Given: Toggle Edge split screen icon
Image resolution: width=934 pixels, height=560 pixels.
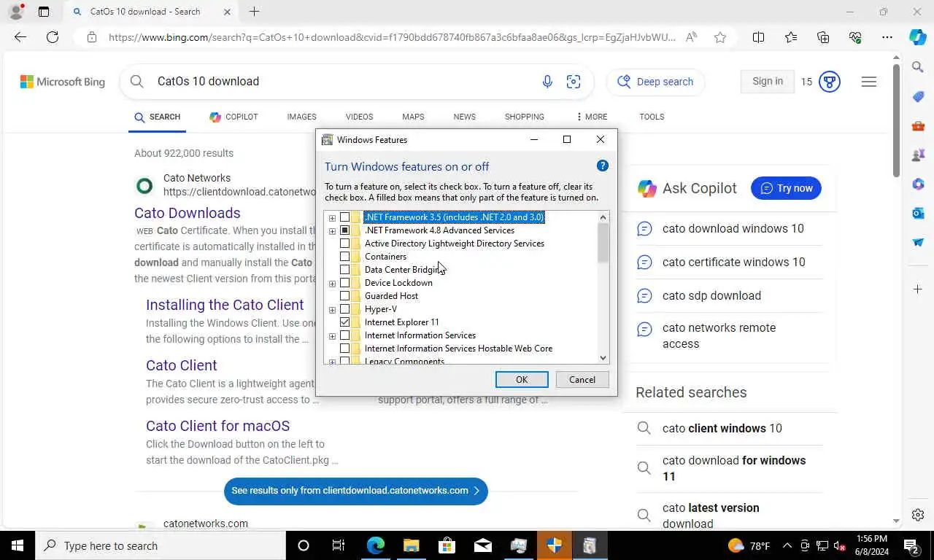Looking at the screenshot, I should (x=758, y=37).
